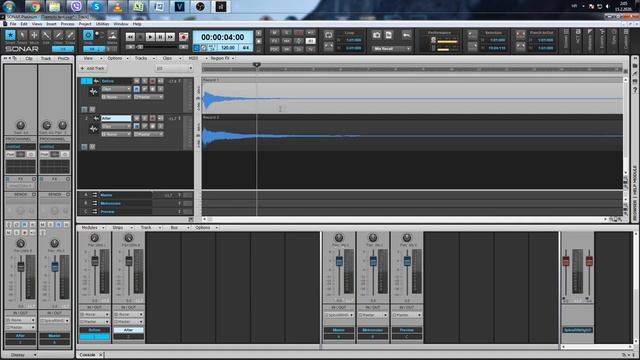Click the 4/4 meter field
Viewport: 640px width, 360px height.
pyautogui.click(x=246, y=48)
